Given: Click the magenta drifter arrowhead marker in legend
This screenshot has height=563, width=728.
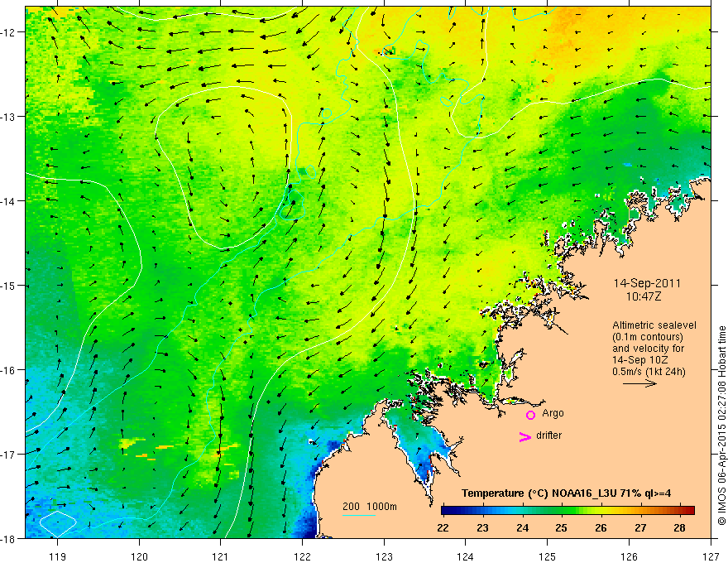Looking at the screenshot, I should 525,436.
